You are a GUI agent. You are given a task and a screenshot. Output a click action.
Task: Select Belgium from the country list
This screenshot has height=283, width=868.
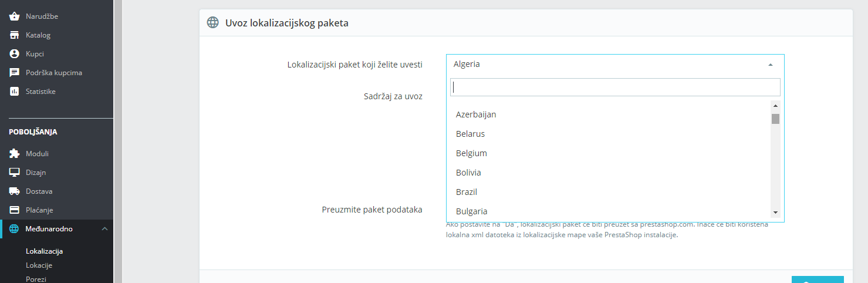[471, 153]
